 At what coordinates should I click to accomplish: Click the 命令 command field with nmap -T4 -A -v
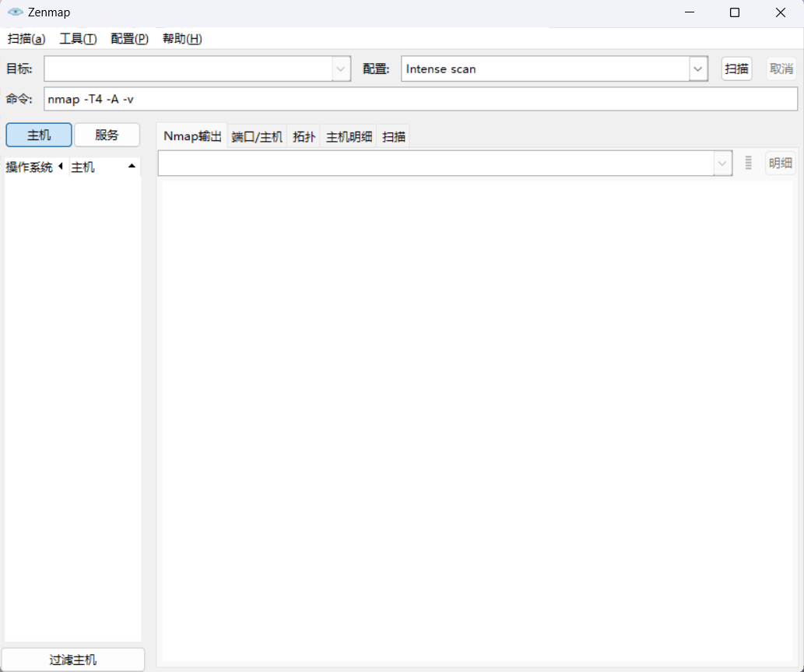(421, 99)
